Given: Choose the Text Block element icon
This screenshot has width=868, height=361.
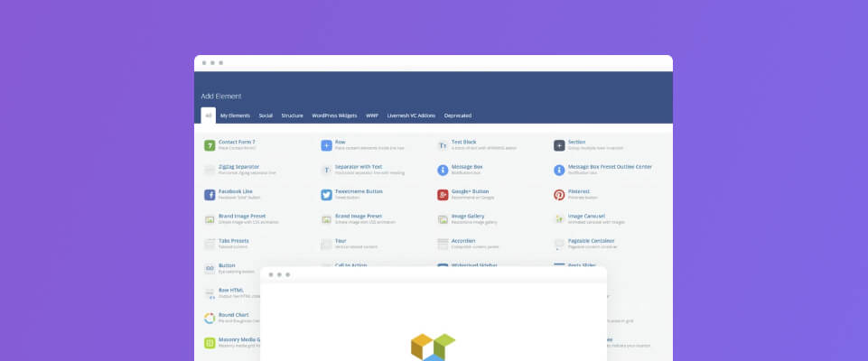Looking at the screenshot, I should 443,145.
